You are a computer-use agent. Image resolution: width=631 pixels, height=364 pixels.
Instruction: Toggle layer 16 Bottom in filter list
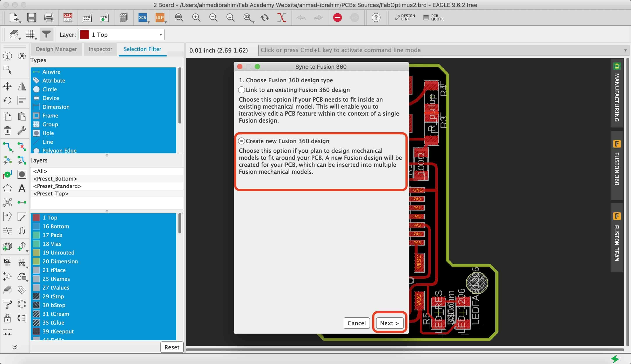pos(103,226)
